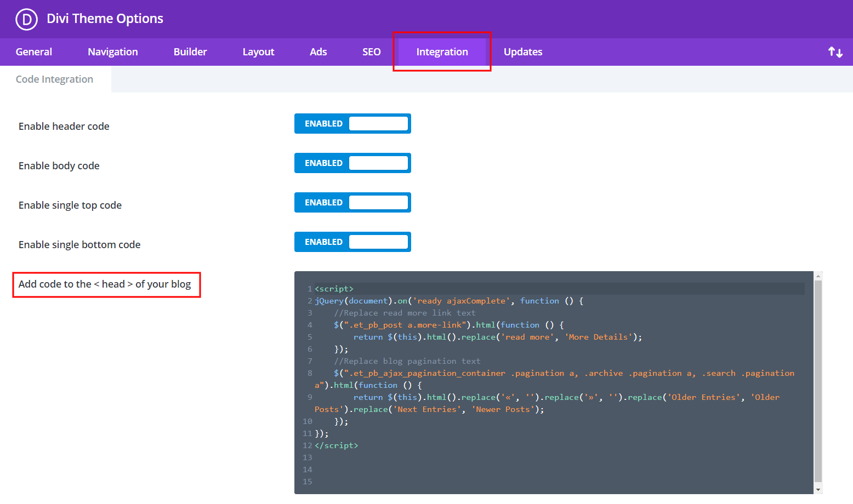
Task: Toggle the Enable single top code switch
Action: coord(352,203)
